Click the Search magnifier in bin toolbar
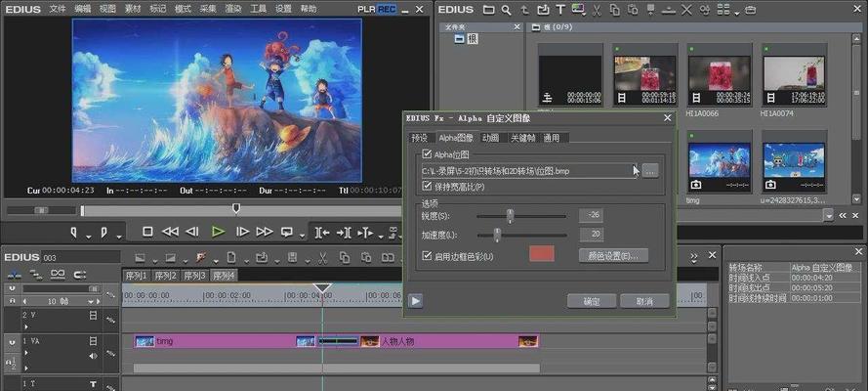 [506, 10]
